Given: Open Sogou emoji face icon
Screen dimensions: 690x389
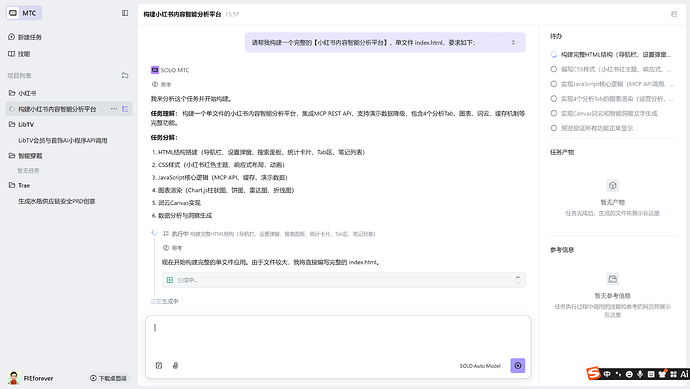Looking at the screenshot, I should [x=629, y=374].
